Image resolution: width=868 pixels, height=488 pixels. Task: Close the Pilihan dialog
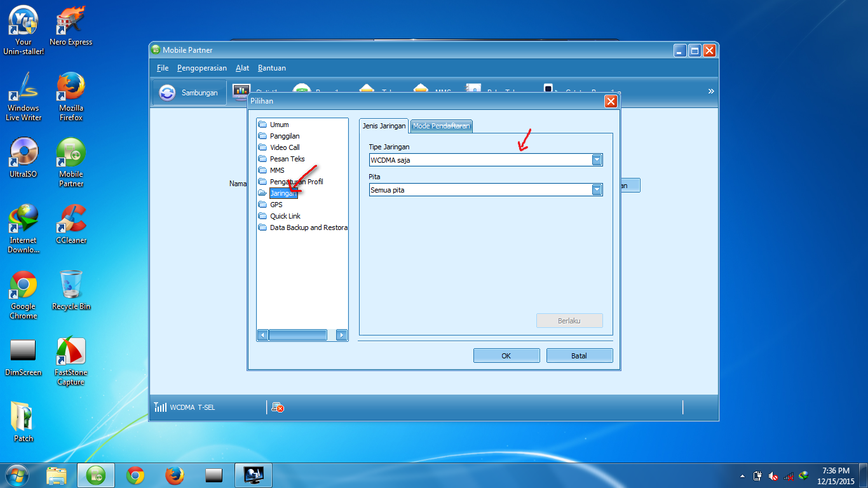(x=611, y=101)
